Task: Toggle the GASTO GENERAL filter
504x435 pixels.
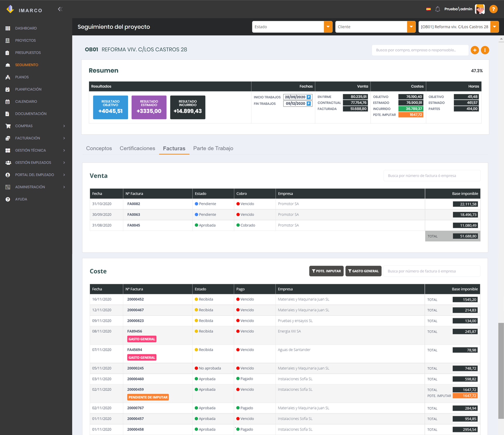Action: (363, 271)
